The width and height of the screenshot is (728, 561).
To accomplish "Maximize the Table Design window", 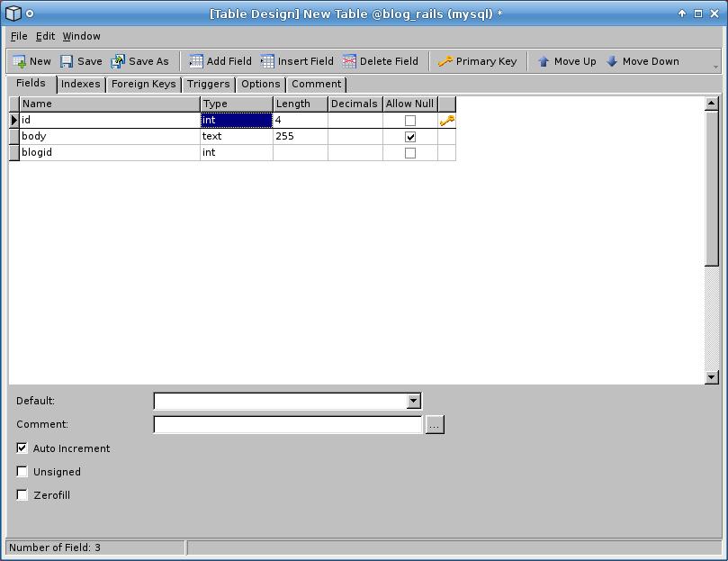I will pos(697,14).
